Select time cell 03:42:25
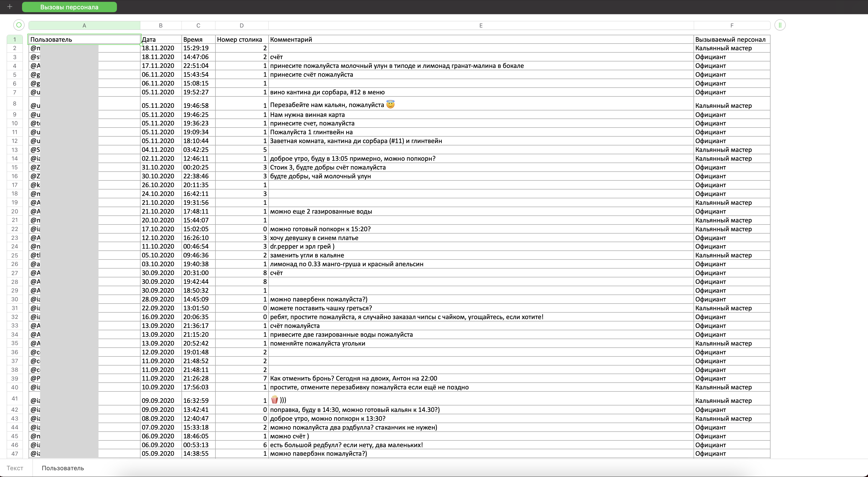This screenshot has width=868, height=477. point(198,150)
